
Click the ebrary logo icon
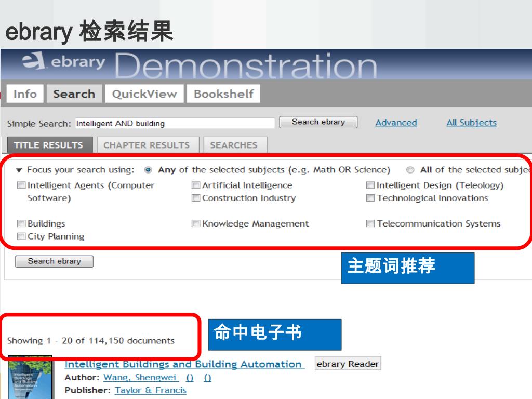33,61
